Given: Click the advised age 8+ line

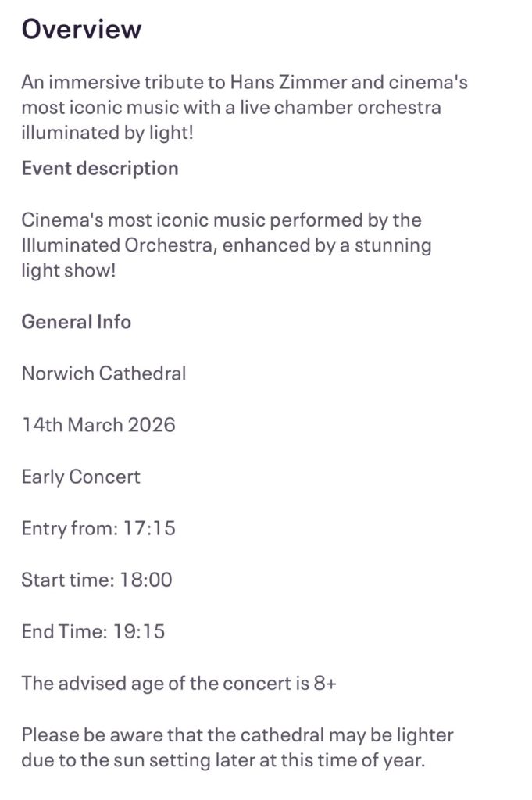Looking at the screenshot, I should click(179, 683).
